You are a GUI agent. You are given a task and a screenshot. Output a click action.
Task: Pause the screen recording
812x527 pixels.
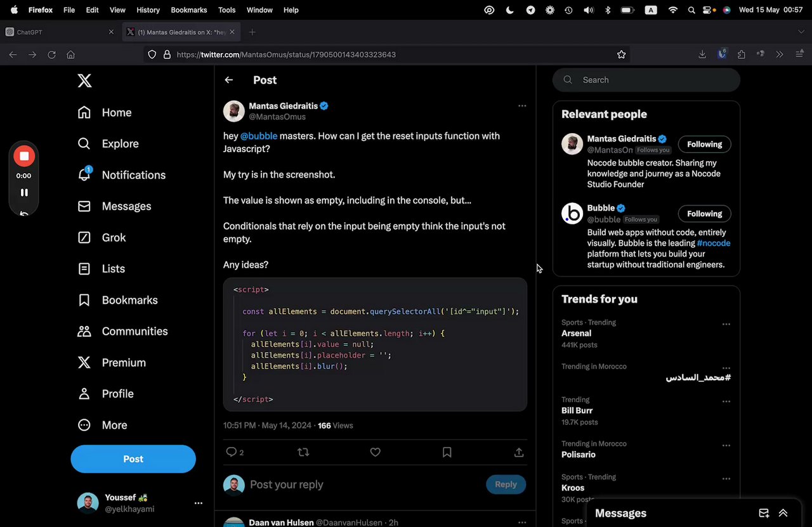[24, 193]
